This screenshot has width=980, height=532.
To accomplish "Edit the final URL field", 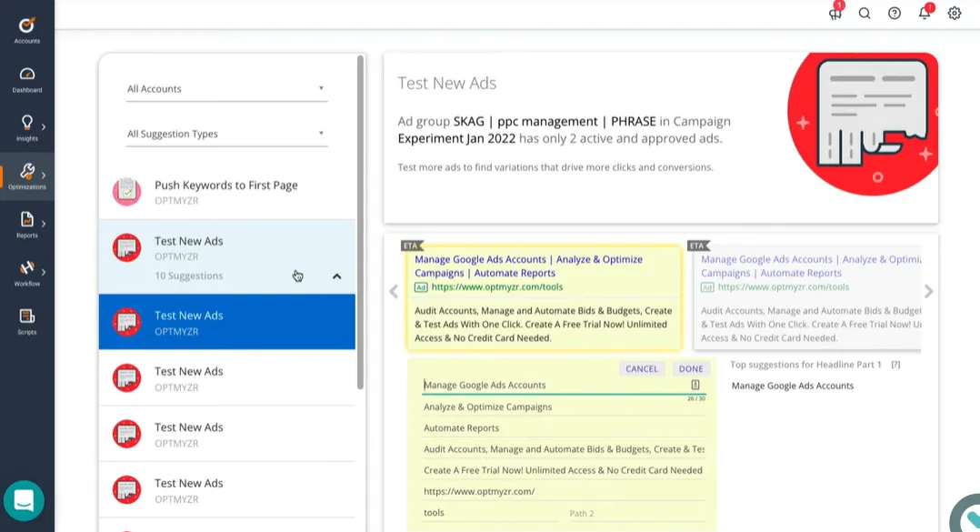I will point(565,491).
